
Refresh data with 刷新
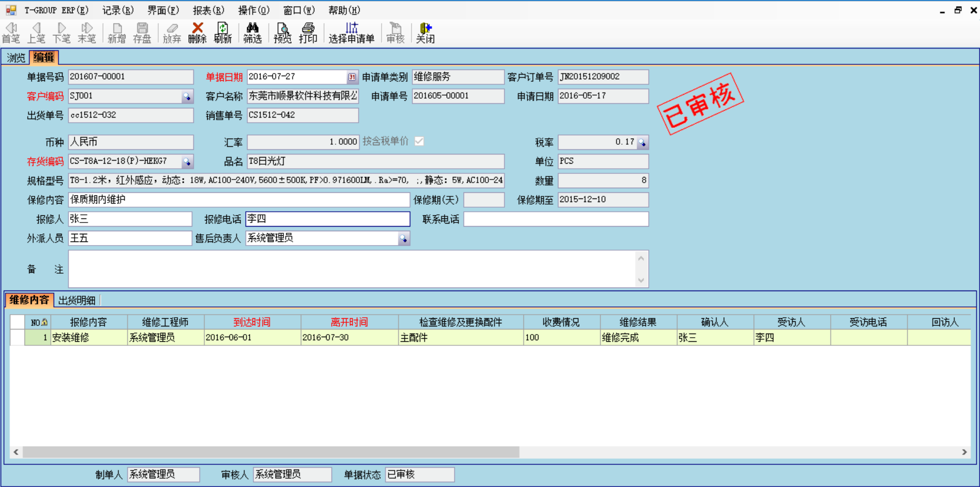tap(223, 33)
